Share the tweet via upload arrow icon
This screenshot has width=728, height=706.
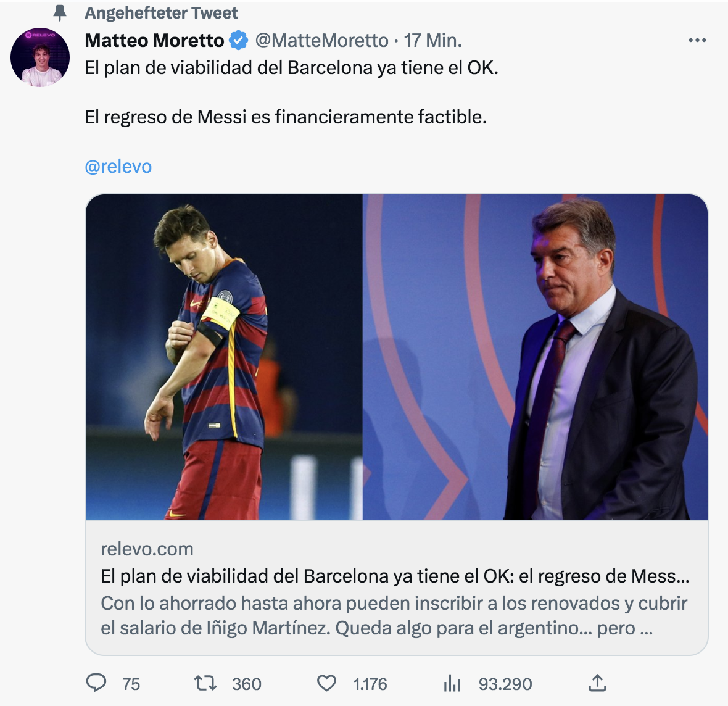597,683
